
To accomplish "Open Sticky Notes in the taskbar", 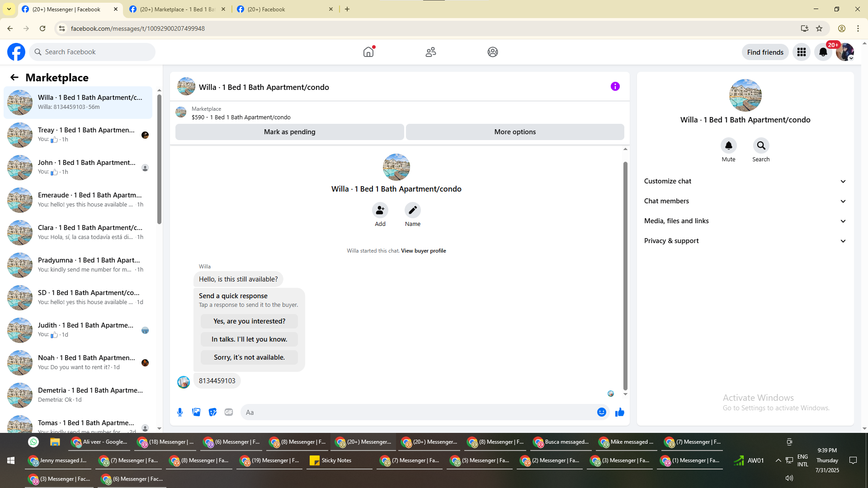I will coord(336,460).
